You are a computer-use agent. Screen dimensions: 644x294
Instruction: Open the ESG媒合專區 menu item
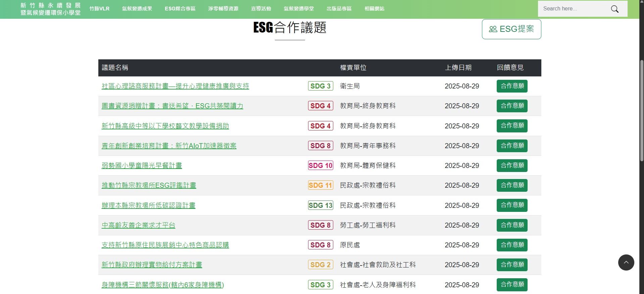pos(180,9)
